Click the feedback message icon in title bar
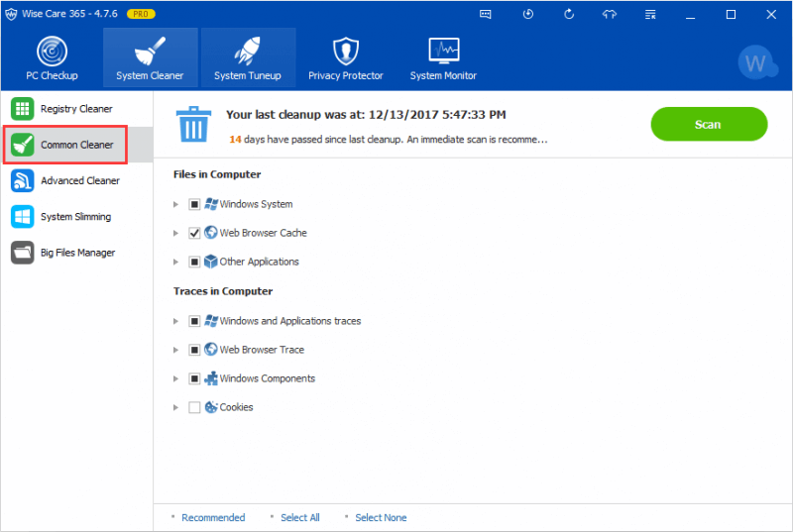Viewport: 793px width, 532px height. pyautogui.click(x=486, y=15)
